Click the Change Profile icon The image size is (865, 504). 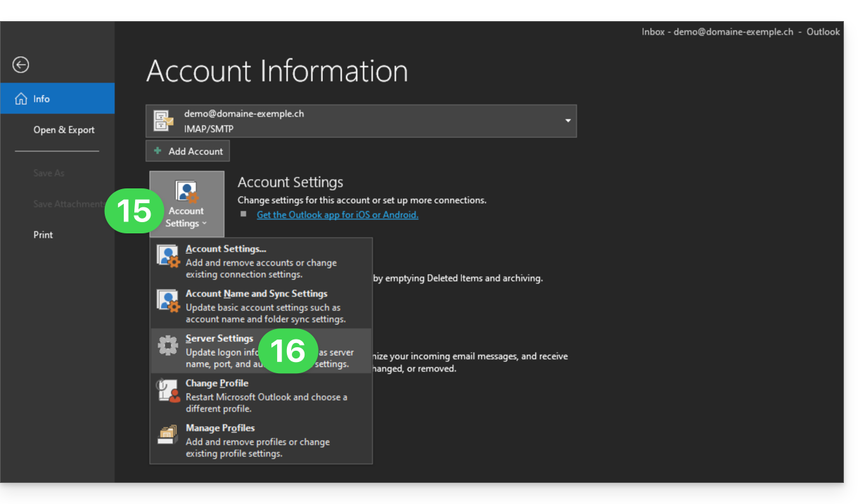pos(168,391)
